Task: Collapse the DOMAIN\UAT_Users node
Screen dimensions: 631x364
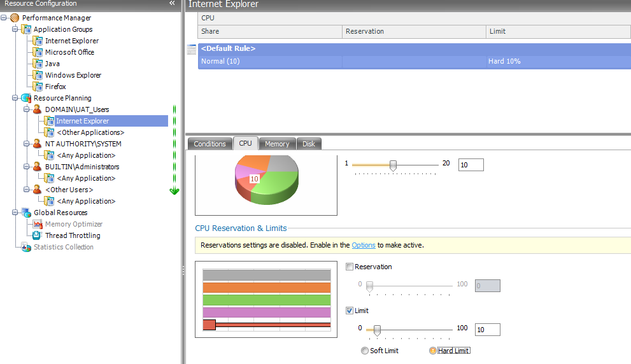Action: [x=26, y=109]
